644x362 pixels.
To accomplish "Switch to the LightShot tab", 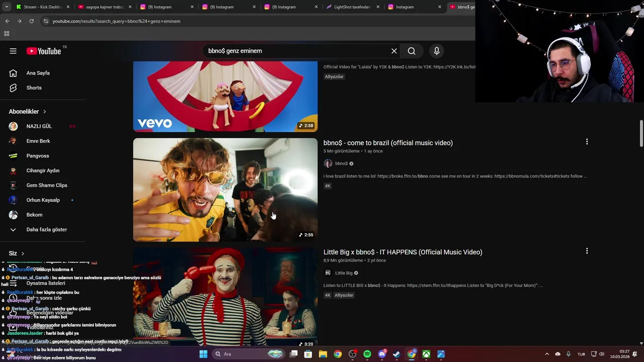I will coord(352,7).
